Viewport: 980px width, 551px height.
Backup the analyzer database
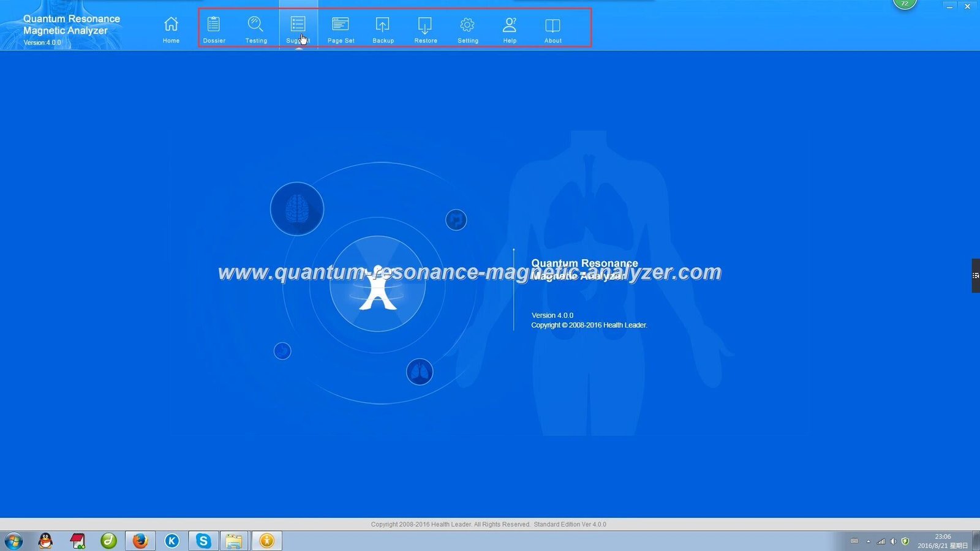point(383,28)
